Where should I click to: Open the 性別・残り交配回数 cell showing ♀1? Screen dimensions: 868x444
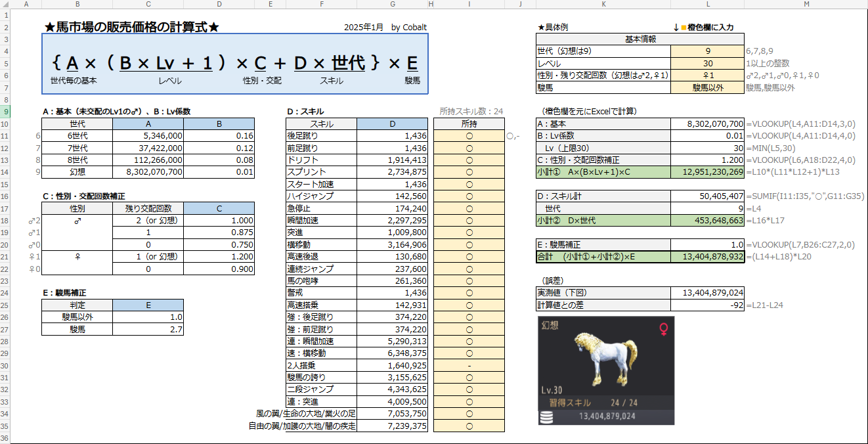(x=707, y=76)
